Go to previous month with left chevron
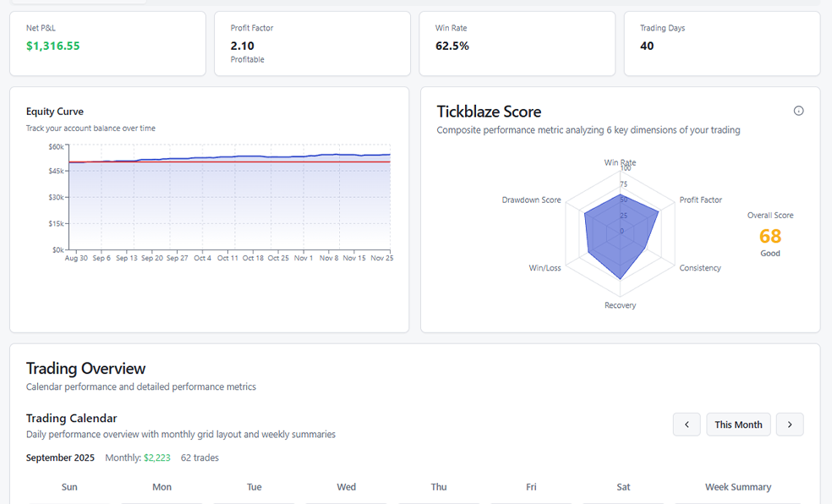Viewport: 832px width, 504px height. coord(687,425)
